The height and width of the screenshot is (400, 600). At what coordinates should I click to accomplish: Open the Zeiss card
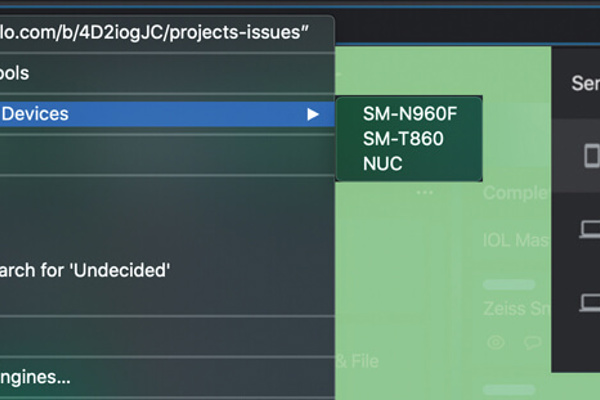(515, 308)
